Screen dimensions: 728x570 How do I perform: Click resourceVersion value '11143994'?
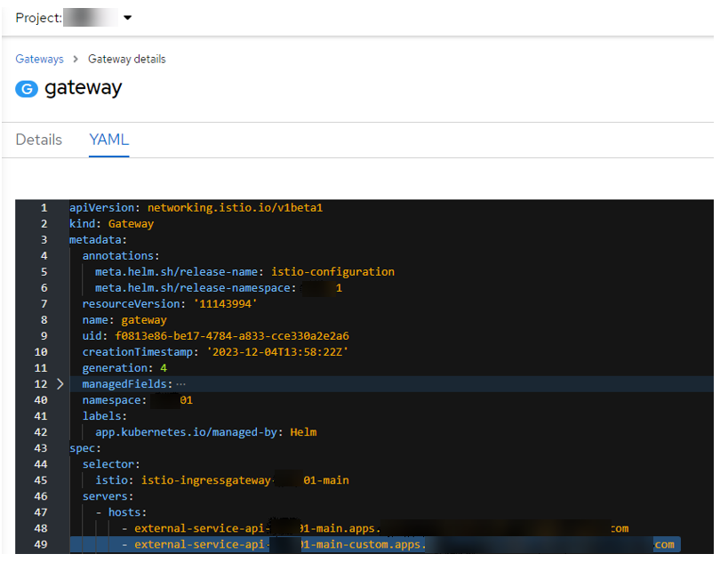226,304
